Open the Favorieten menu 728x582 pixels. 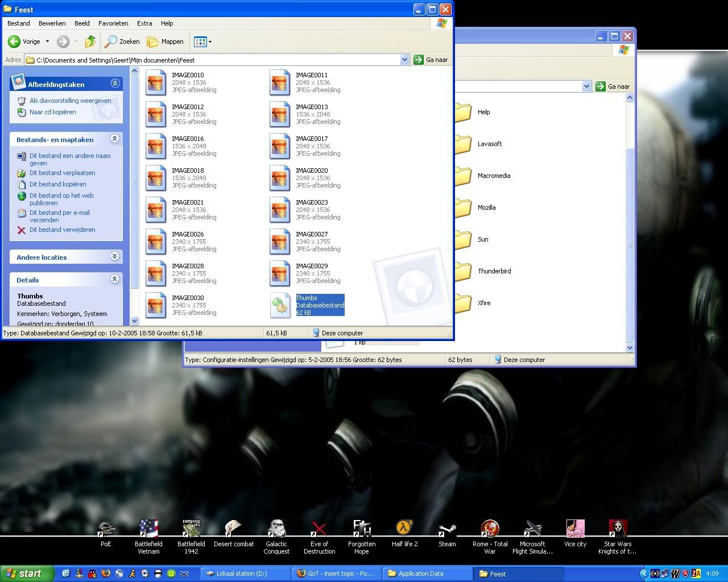[x=113, y=23]
